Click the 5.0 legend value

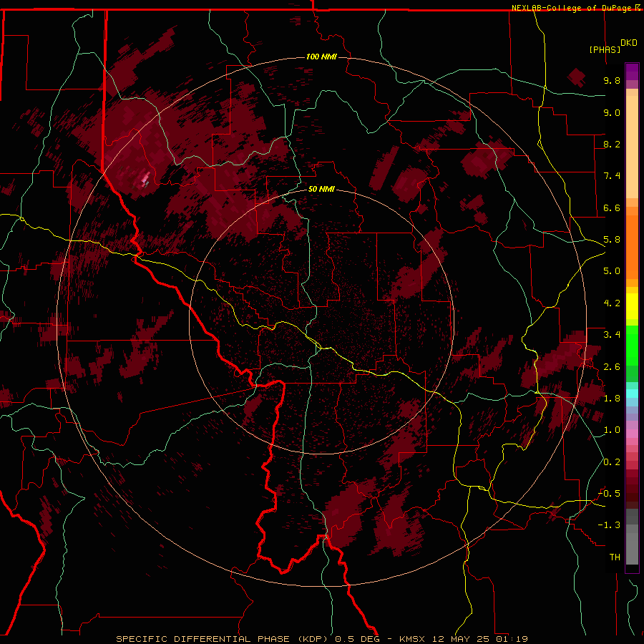pyautogui.click(x=612, y=271)
